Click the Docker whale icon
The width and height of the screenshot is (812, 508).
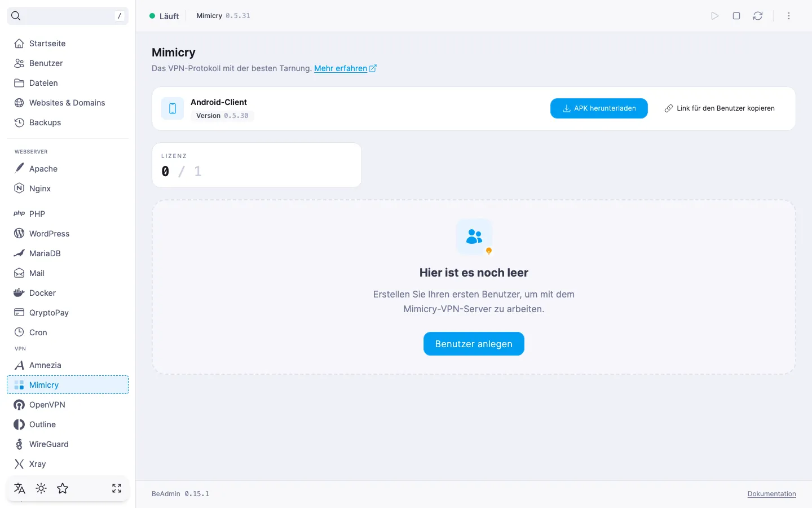(x=19, y=293)
